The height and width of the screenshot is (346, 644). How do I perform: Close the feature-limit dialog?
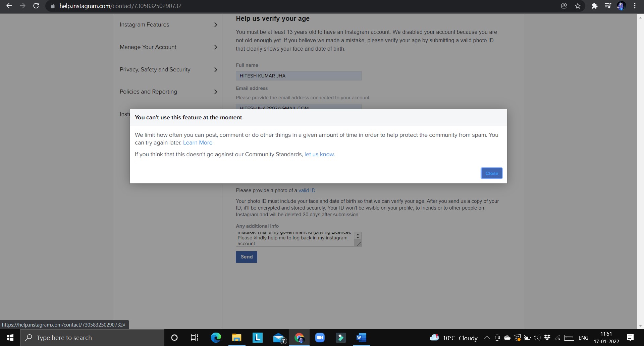pyautogui.click(x=491, y=173)
